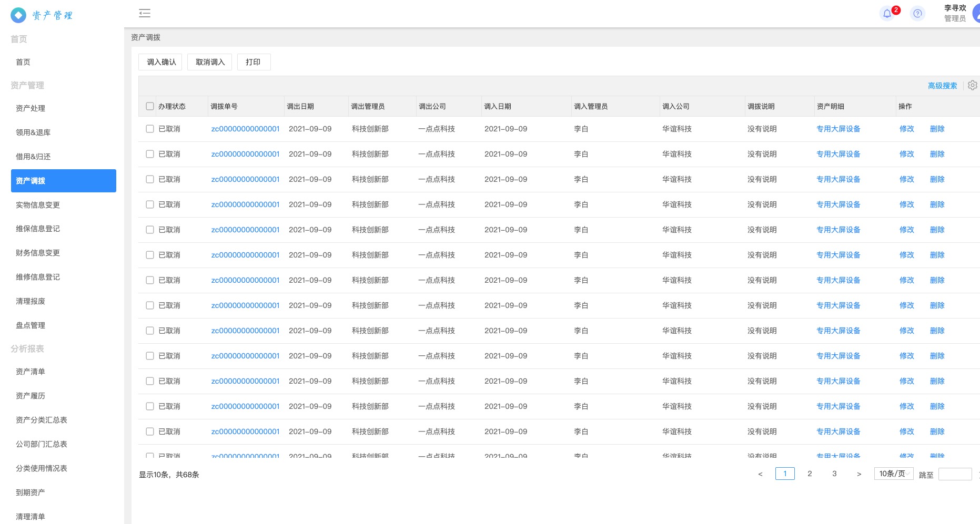Viewport: 980px width, 524px height.
Task: Open 维保信息登记 in the sidebar
Action: 38,229
